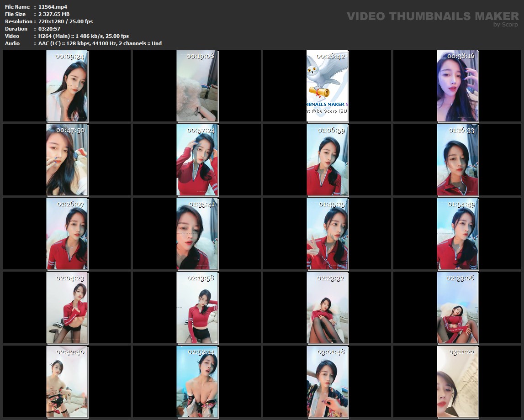Click the thumbnail timestamped 01:54:49
This screenshot has width=524, height=420.
click(x=457, y=234)
